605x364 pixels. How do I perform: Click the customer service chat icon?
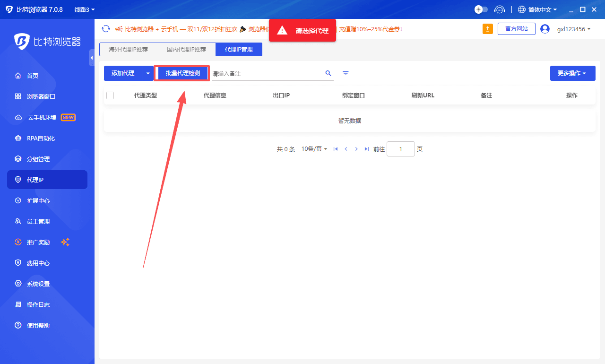pyautogui.click(x=500, y=9)
